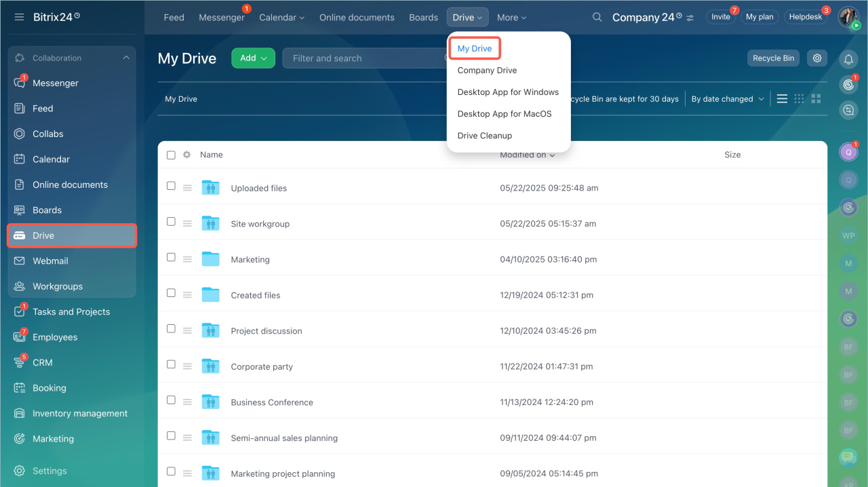Open the By date changed sort dropdown
The width and height of the screenshot is (868, 487).
tap(728, 99)
